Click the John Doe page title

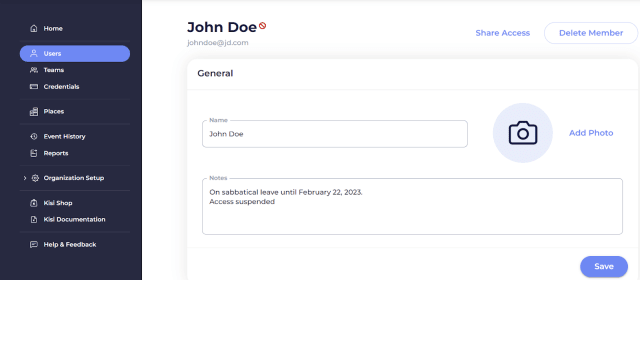click(x=222, y=27)
